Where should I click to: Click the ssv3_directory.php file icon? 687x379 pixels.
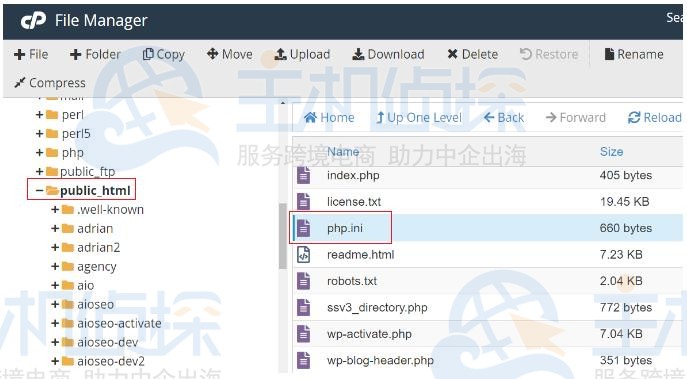303,307
